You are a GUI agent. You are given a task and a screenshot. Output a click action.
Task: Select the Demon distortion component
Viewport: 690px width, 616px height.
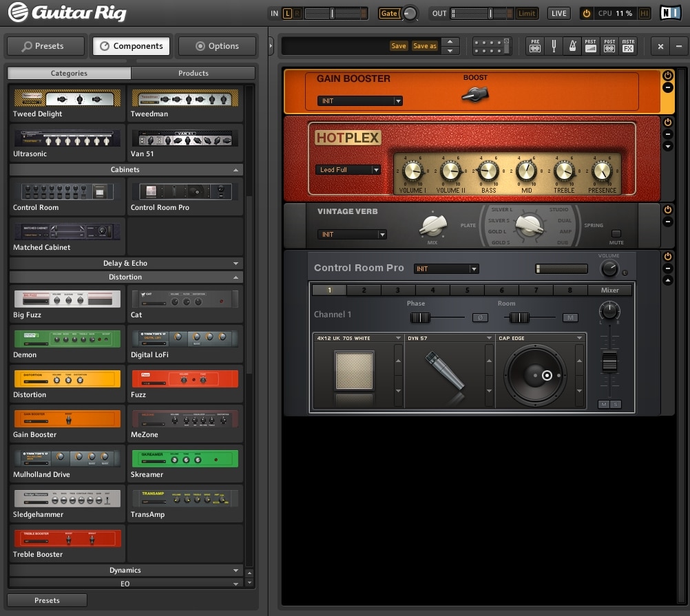(x=67, y=344)
